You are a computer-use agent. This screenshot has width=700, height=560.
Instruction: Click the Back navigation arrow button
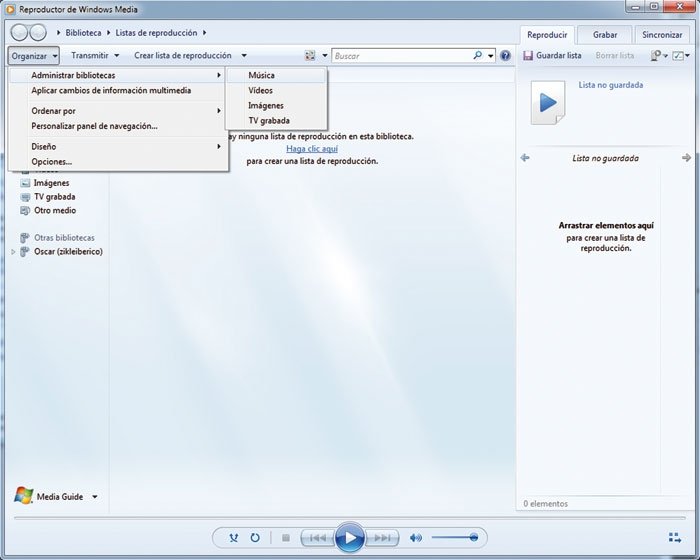pos(19,32)
